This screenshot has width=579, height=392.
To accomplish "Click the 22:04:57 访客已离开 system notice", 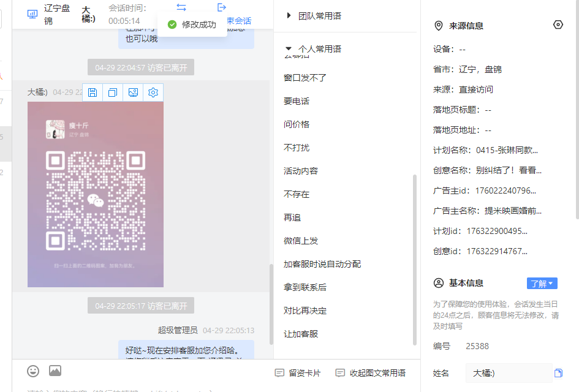I will (141, 67).
